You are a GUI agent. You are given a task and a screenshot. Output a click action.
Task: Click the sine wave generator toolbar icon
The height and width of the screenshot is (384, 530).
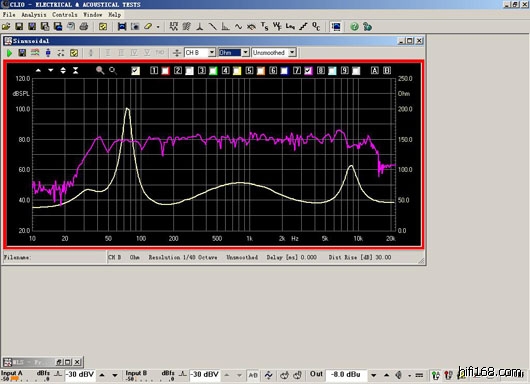[x=238, y=26]
